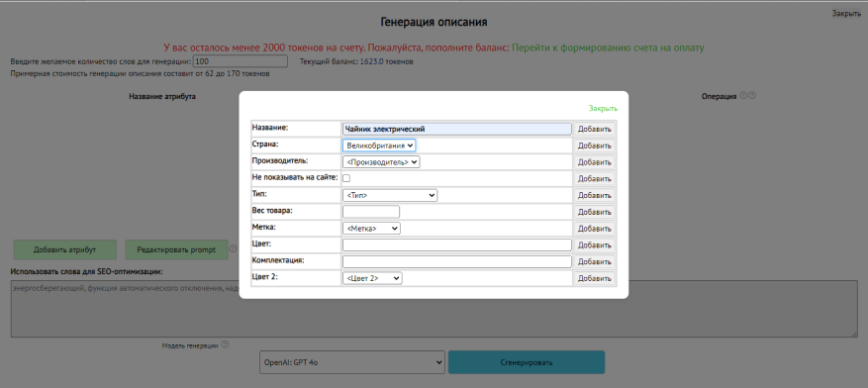The image size is (868, 388).
Task: Click the Текущий баланс 1623.0 токенов text
Action: pyautogui.click(x=356, y=61)
